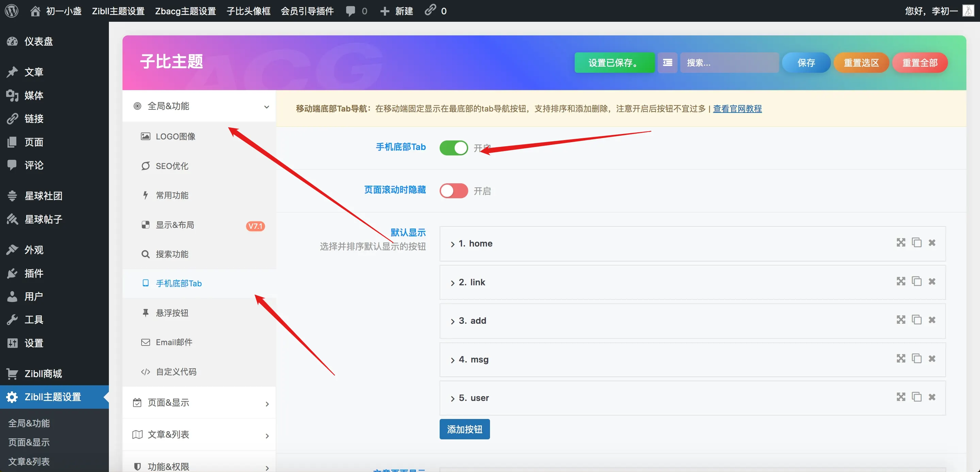Click the 重置全部 button
The height and width of the screenshot is (472, 980).
coord(919,62)
